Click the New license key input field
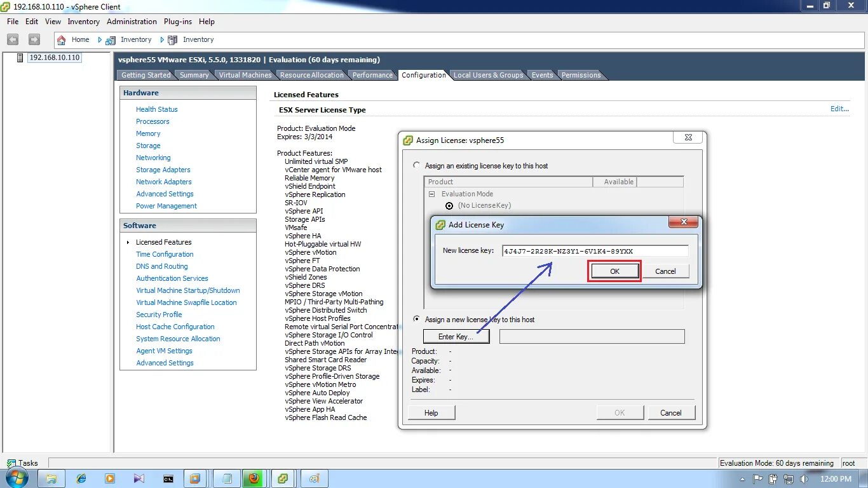The image size is (868, 488). [595, 250]
